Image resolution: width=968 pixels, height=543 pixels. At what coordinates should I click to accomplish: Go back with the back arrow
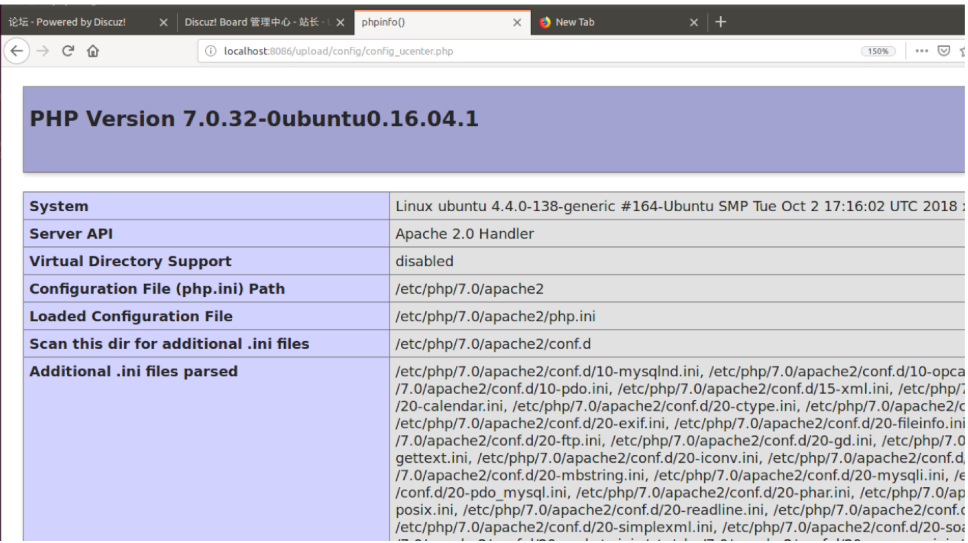click(17, 51)
